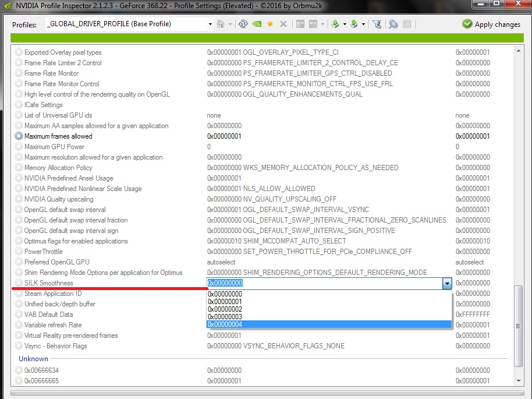
Task: Open the import profiles arrow menu
Action: (x=363, y=24)
